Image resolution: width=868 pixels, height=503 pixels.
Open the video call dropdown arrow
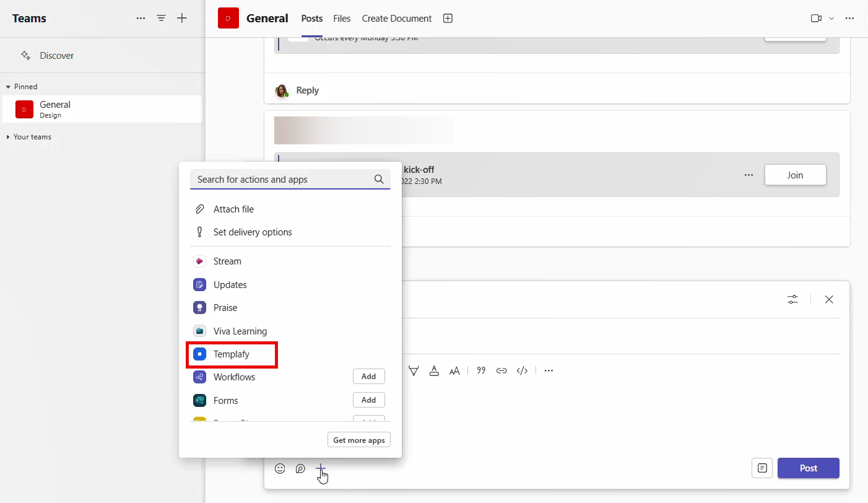click(831, 18)
